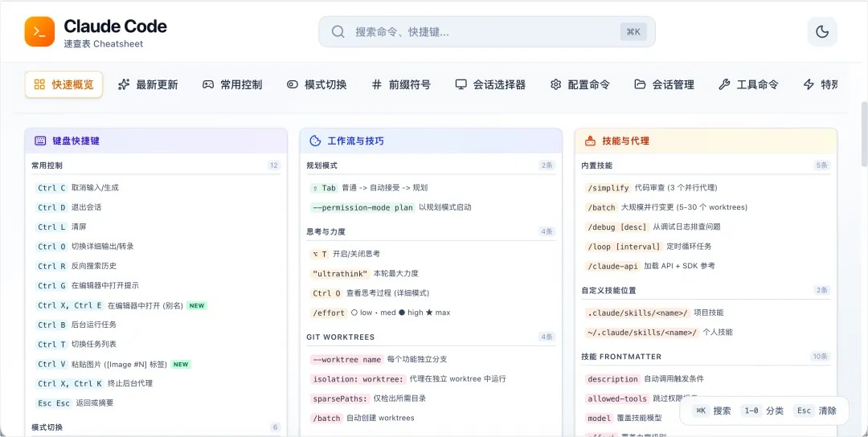Click the ⌘K badge in the search bar

coord(633,31)
